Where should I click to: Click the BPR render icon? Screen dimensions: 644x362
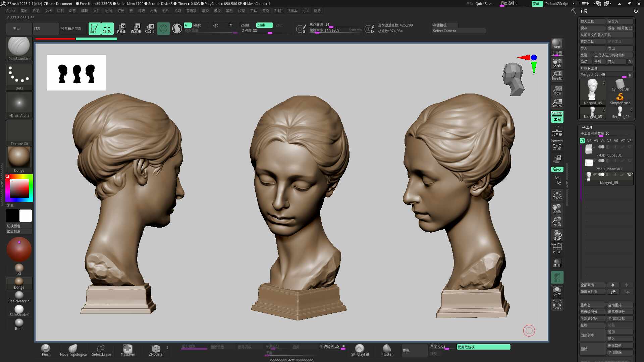[557, 44]
